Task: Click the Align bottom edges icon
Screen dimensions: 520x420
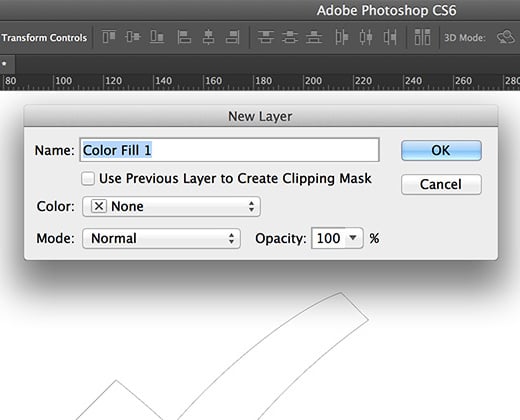Action: (157, 37)
